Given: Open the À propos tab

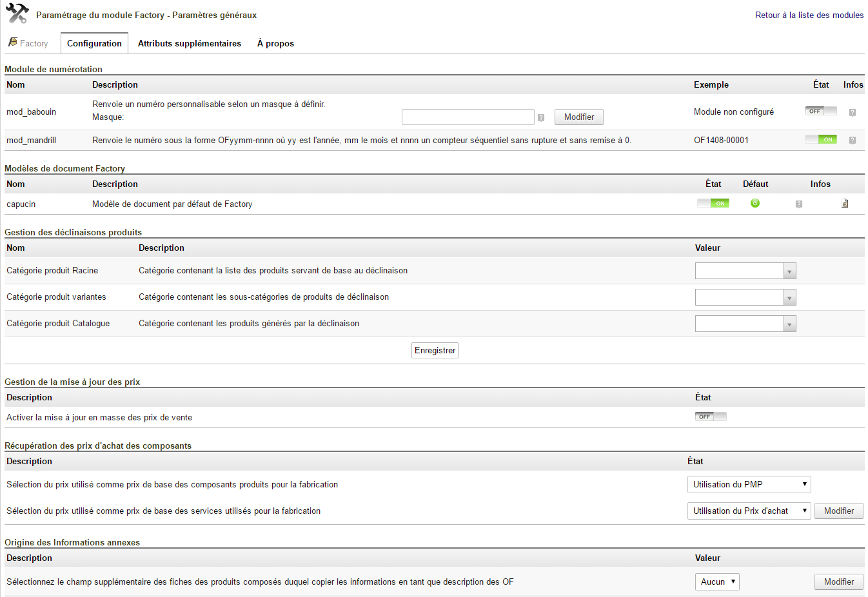Looking at the screenshot, I should [x=275, y=43].
